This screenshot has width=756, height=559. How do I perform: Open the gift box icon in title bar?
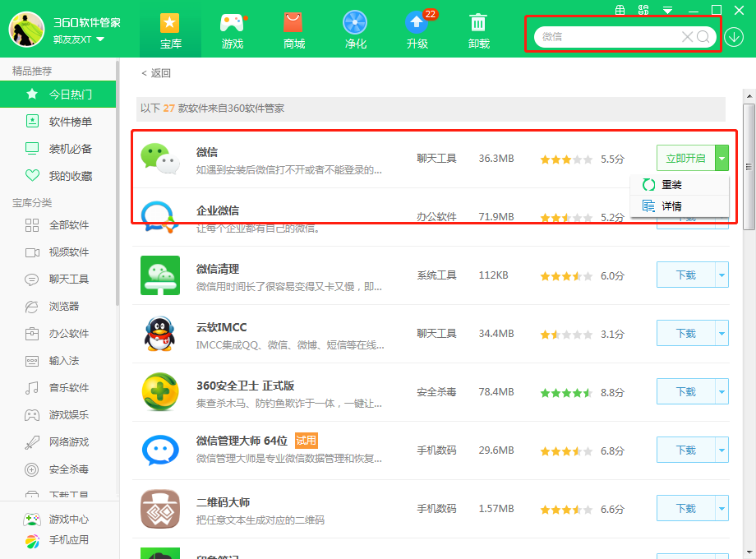[620, 10]
